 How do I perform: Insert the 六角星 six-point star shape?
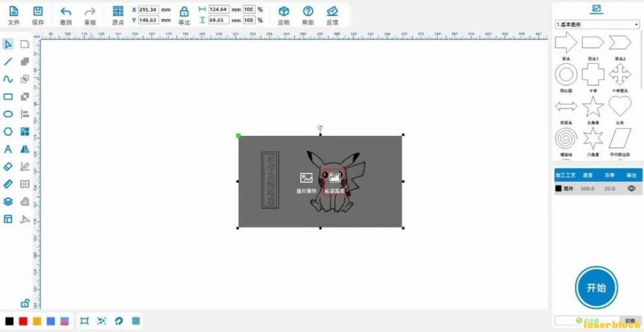tap(593, 139)
